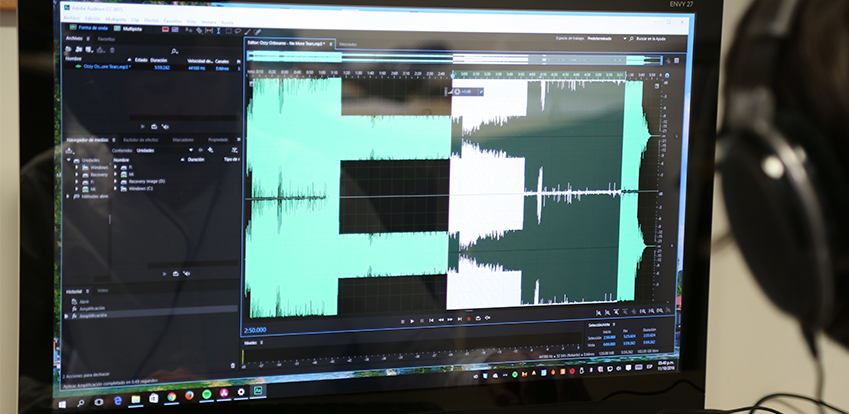849x414 pixels.
Task: Select the Marquee Selection tool
Action: click(x=228, y=31)
